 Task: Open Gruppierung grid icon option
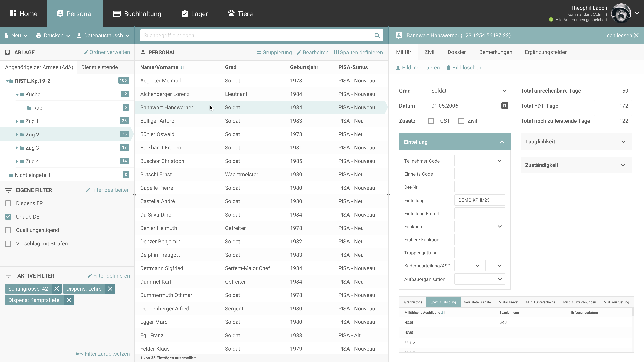tap(259, 52)
